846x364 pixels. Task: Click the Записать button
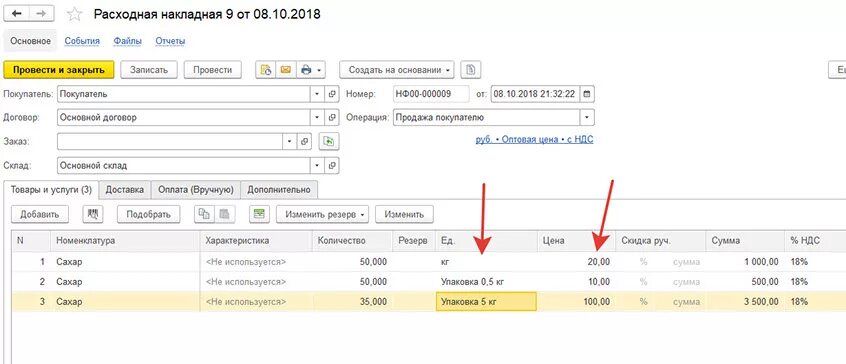tap(149, 70)
